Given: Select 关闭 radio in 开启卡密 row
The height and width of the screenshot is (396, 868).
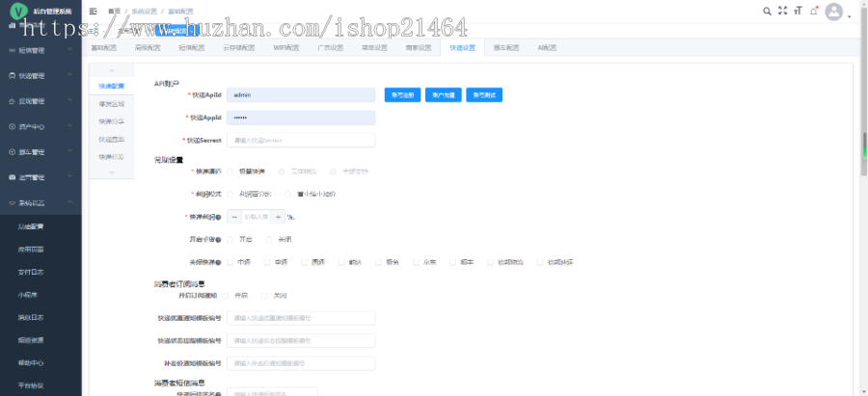Looking at the screenshot, I should tap(269, 240).
